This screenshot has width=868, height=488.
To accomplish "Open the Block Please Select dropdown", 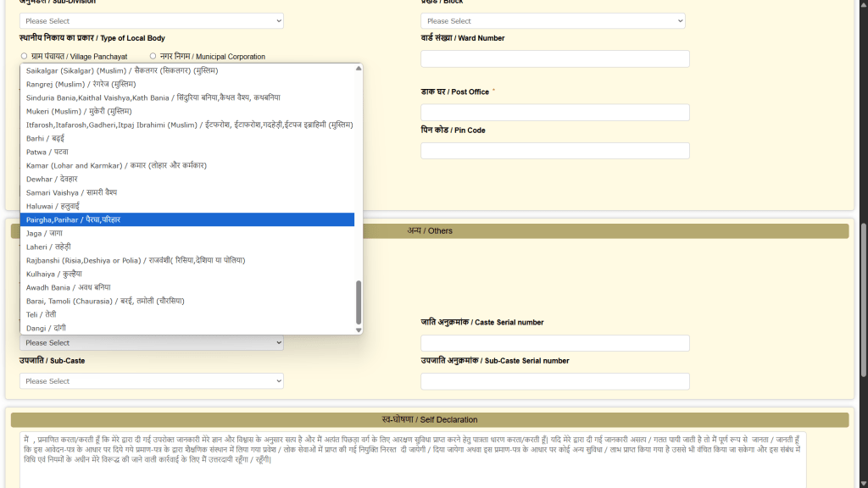I will [x=553, y=21].
